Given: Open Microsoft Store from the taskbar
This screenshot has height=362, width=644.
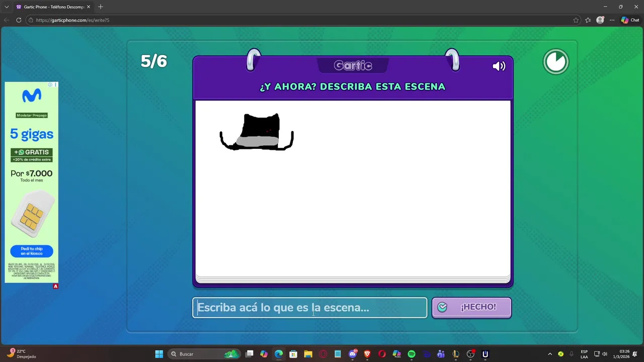Looking at the screenshot, I should click(x=293, y=354).
